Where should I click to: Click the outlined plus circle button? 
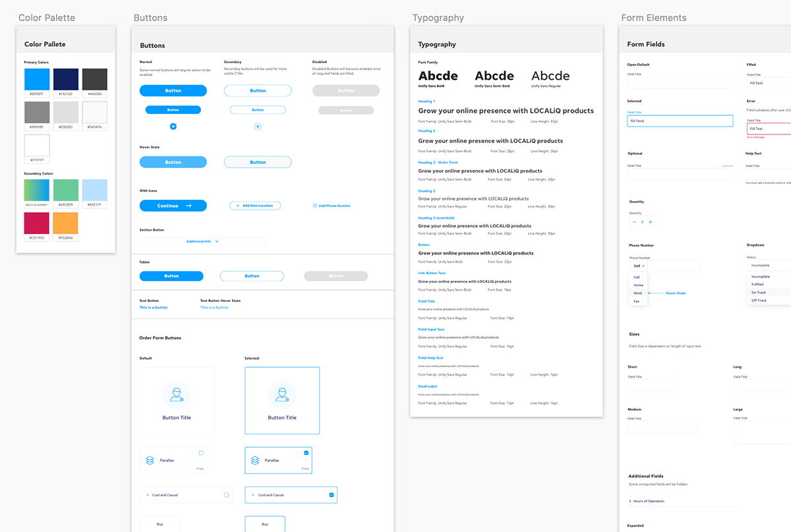point(258,126)
